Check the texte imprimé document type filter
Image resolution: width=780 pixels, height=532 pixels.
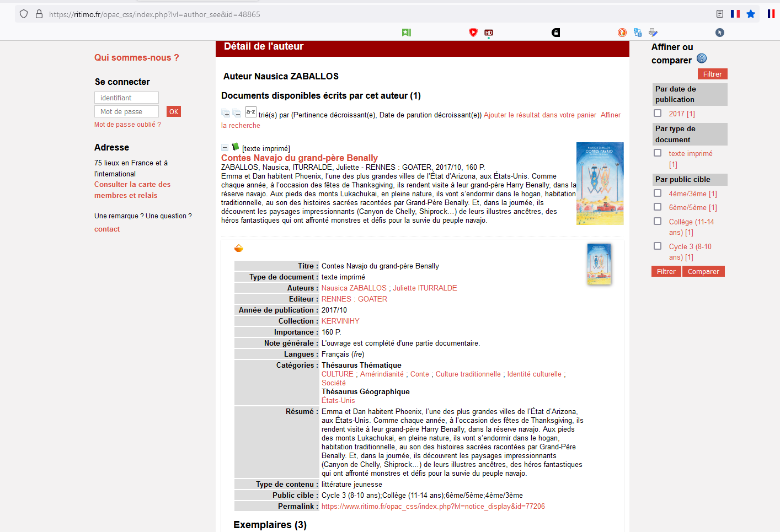[658, 153]
